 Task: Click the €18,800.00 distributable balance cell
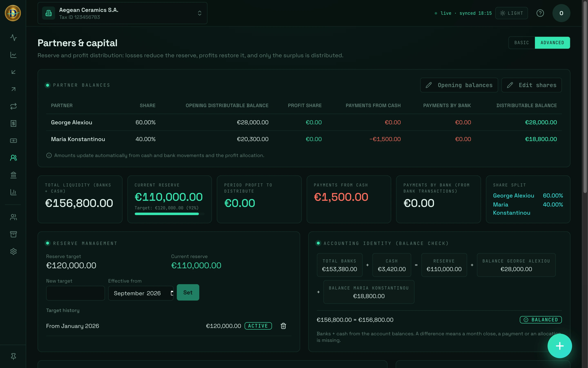click(x=541, y=139)
